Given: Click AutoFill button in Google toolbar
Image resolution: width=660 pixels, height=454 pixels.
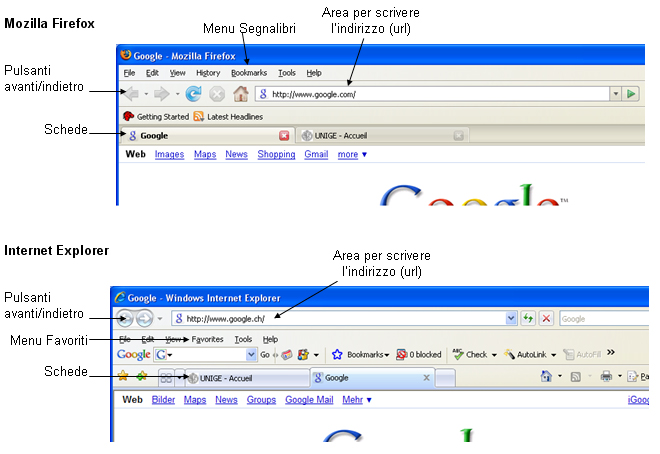Looking at the screenshot, I should click(582, 355).
